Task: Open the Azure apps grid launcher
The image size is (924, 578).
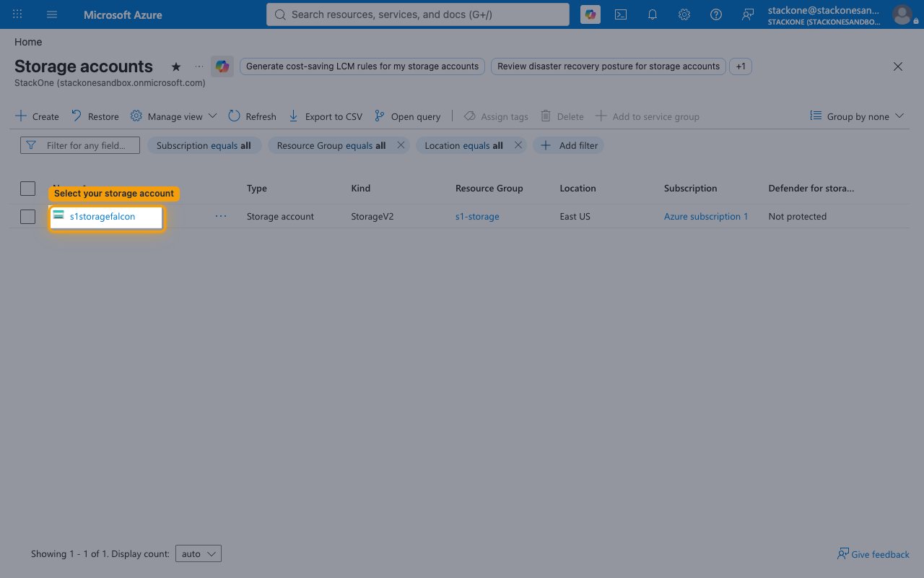Action: (17, 14)
